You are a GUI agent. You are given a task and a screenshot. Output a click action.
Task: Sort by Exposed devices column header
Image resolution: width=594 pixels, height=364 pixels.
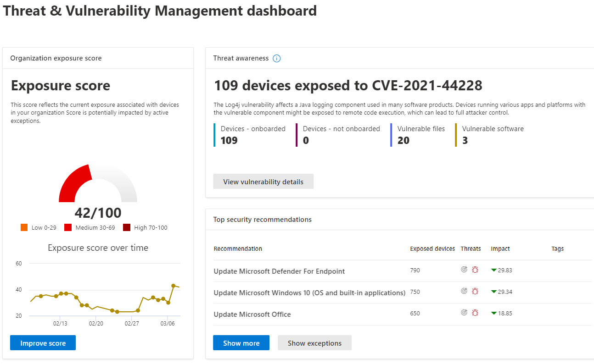click(432, 248)
